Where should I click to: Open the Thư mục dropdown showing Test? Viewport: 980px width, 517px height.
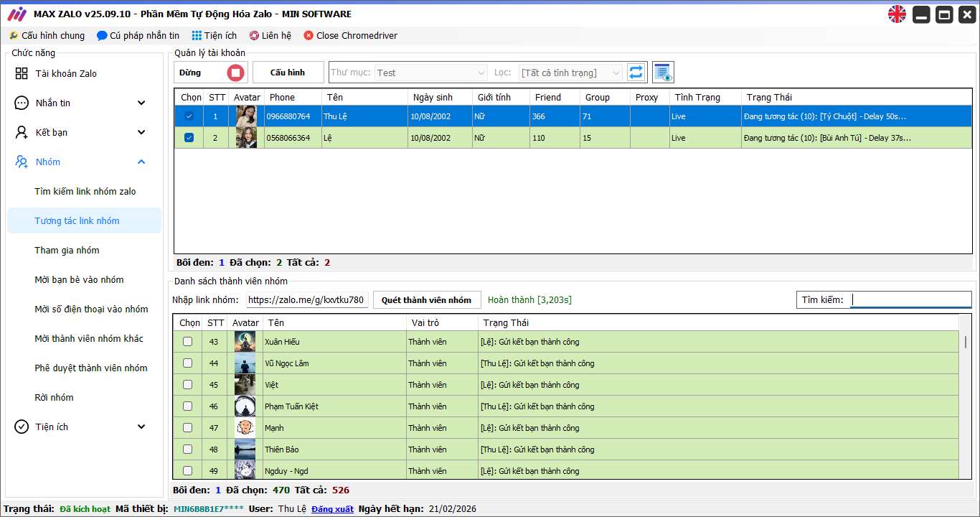pos(431,73)
